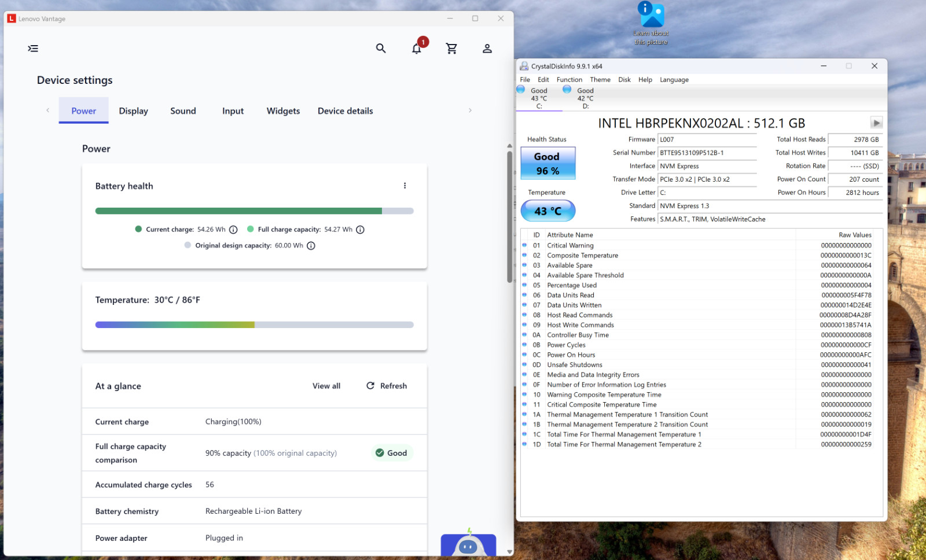Click the temperature gradient bar
Image resolution: width=926 pixels, height=560 pixels.
[x=255, y=325]
